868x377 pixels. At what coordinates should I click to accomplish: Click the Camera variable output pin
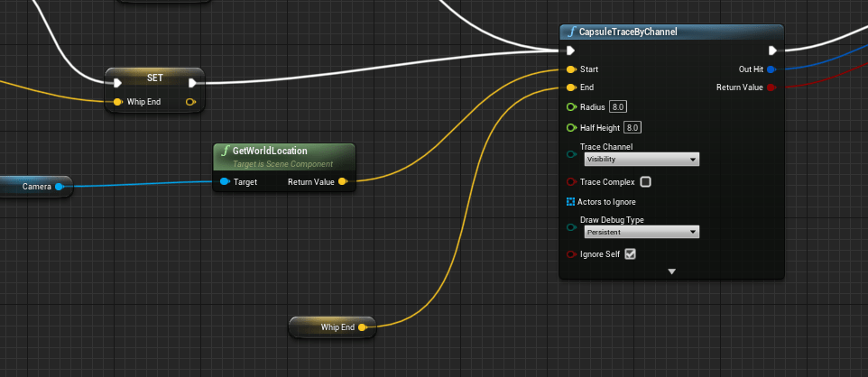(x=59, y=187)
